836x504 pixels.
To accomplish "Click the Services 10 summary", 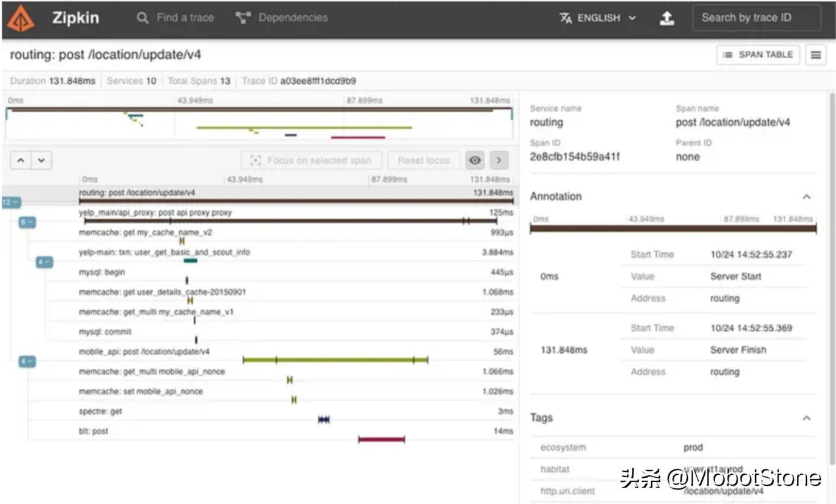I will coord(131,81).
